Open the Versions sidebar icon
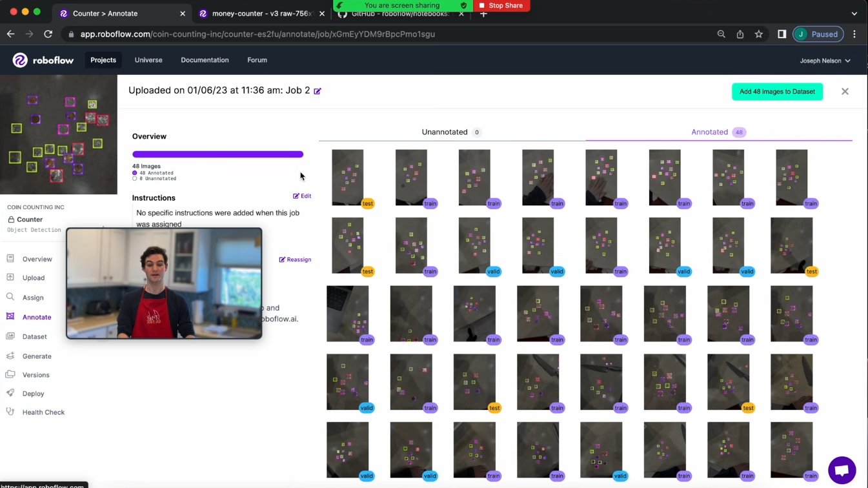The image size is (868, 488). point(10,374)
